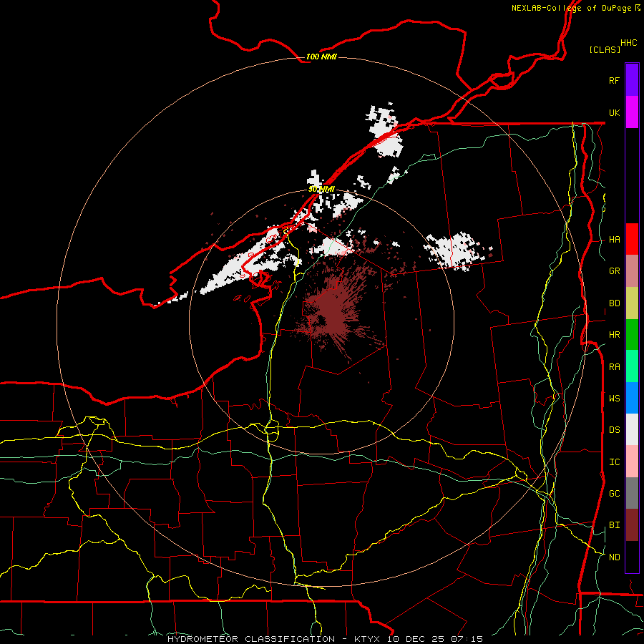Click the HA red legend swatch
This screenshot has width=644, height=644.
click(x=632, y=239)
